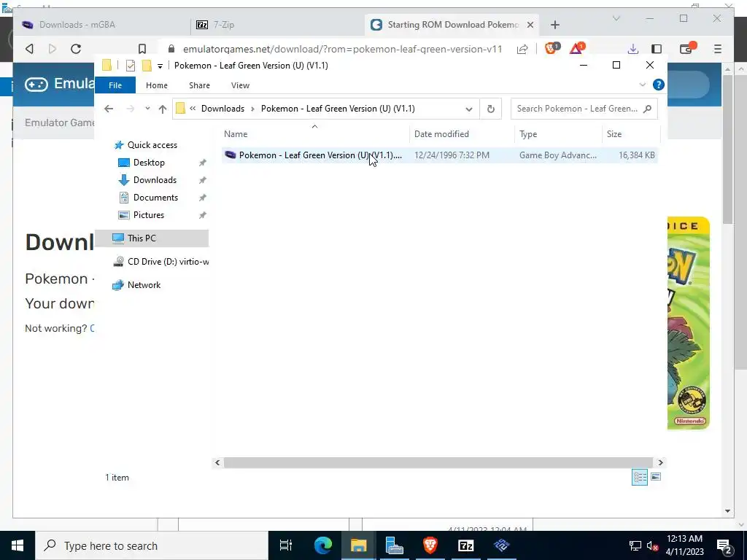747x560 pixels.
Task: Toggle the browser sidebar panel
Action: [657, 49]
